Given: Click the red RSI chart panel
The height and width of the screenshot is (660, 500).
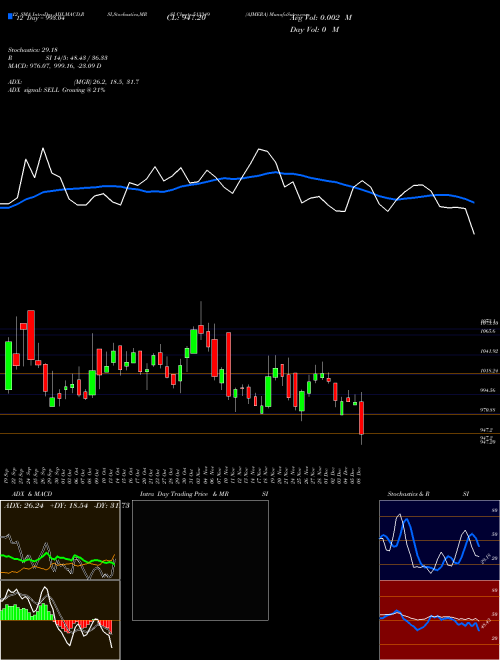Looking at the screenshot, I should click(439, 620).
